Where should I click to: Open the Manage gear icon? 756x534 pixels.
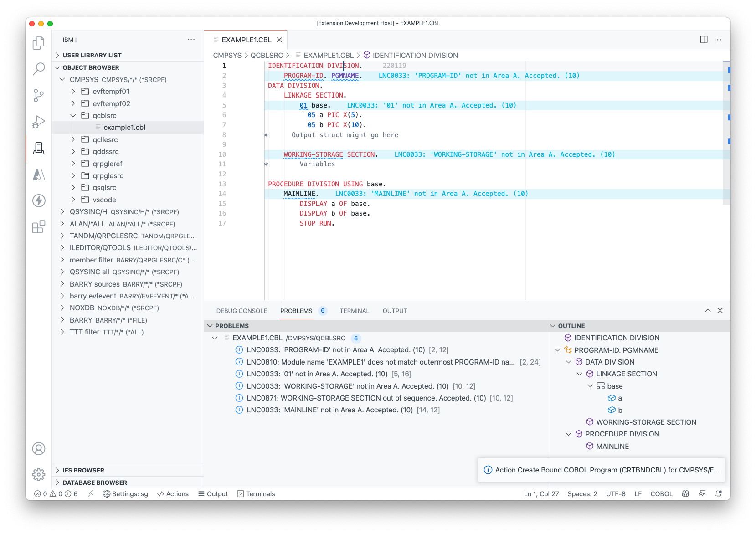39,474
